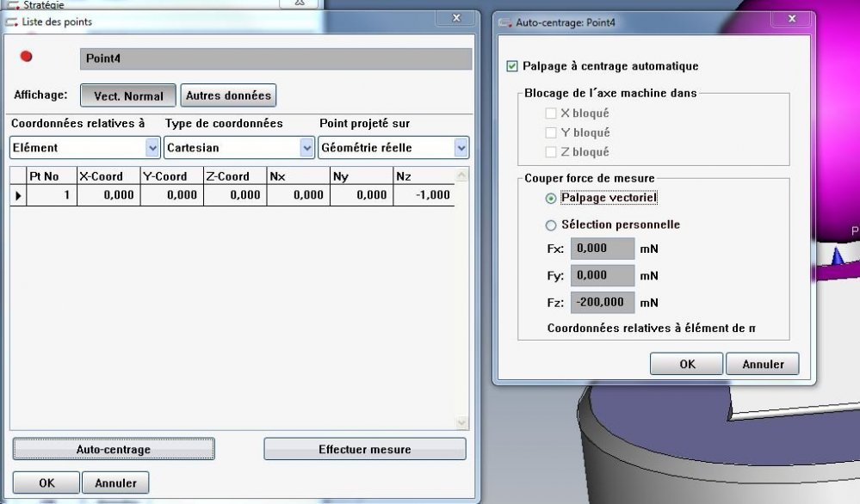The height and width of the screenshot is (504, 860).
Task: Click the red point indicator icon
Action: pyautogui.click(x=26, y=58)
